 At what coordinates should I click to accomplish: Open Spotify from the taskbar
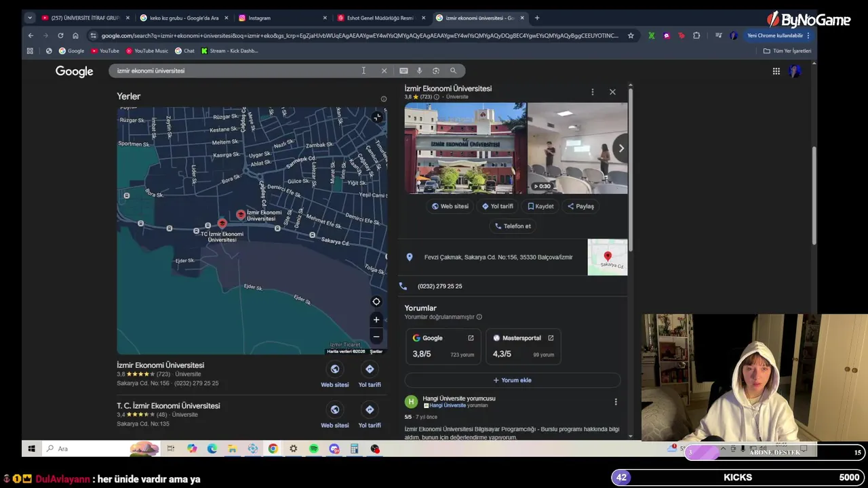click(x=313, y=449)
